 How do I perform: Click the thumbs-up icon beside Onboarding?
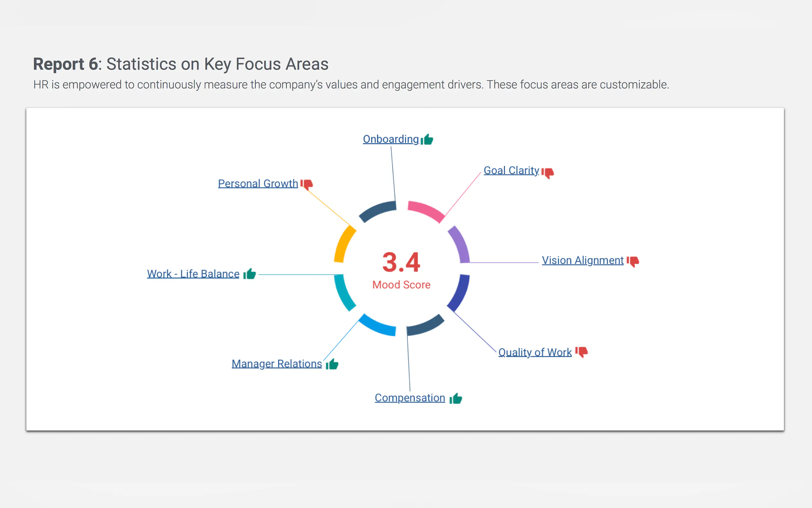(427, 139)
